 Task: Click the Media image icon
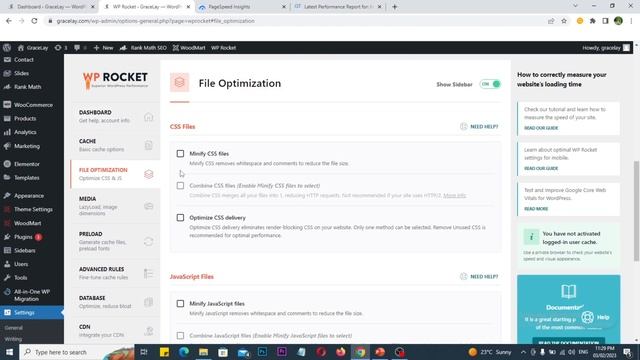coord(149,206)
